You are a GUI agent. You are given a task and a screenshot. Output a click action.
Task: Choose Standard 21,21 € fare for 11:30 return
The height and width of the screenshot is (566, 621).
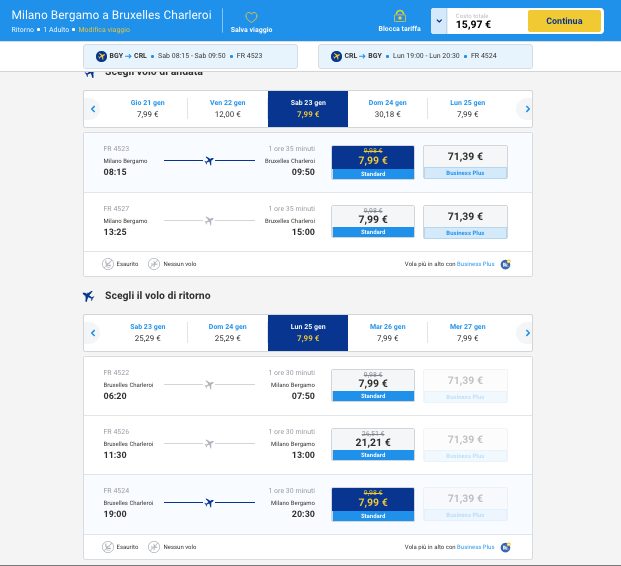tap(372, 444)
